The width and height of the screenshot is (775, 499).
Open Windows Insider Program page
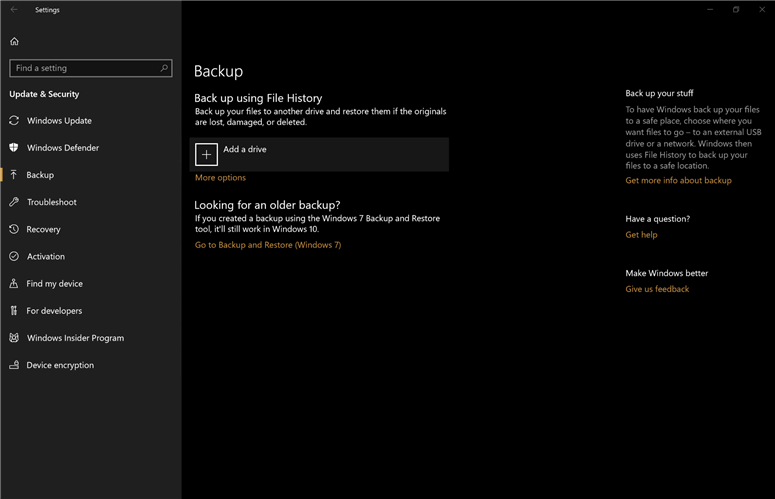pyautogui.click(x=76, y=338)
